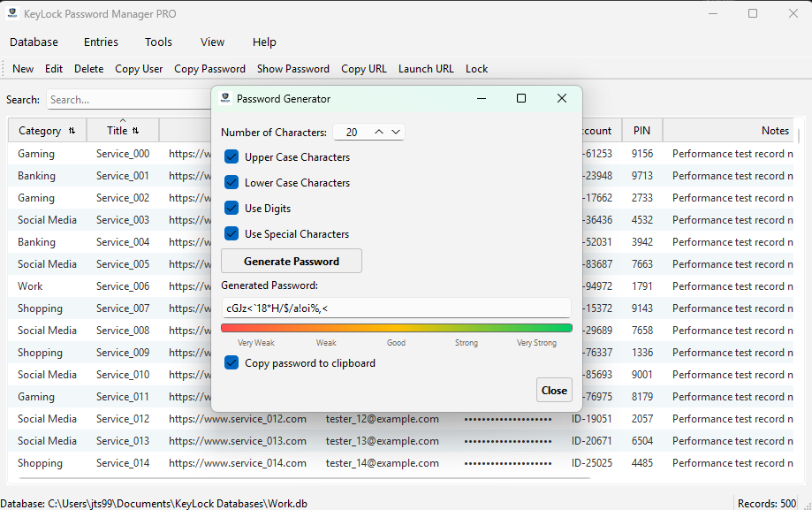
Task: Open the Tools menu
Action: [x=158, y=42]
